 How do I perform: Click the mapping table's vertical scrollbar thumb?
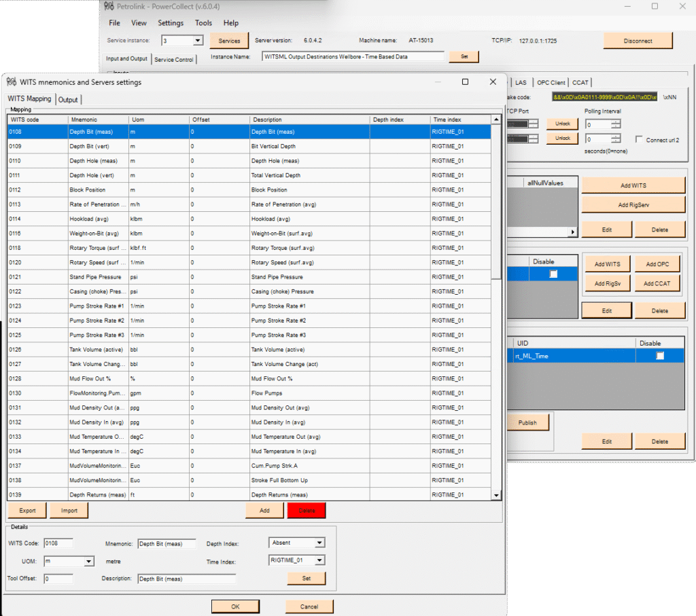[496, 204]
